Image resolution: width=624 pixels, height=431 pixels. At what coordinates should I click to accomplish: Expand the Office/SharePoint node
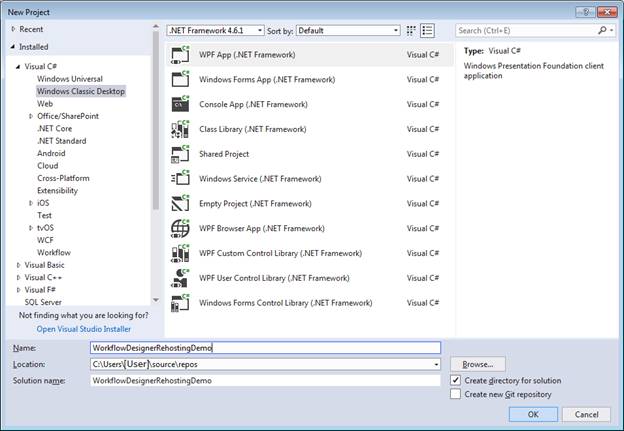coord(31,116)
